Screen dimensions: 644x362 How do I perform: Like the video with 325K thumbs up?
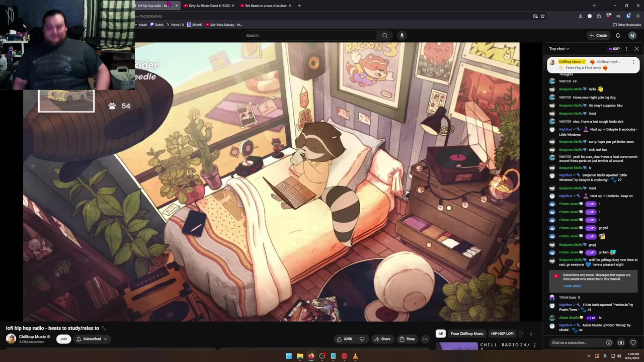[345, 339]
